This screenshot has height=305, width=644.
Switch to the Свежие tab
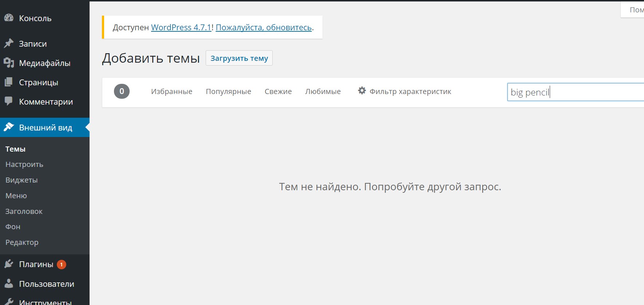278,91
